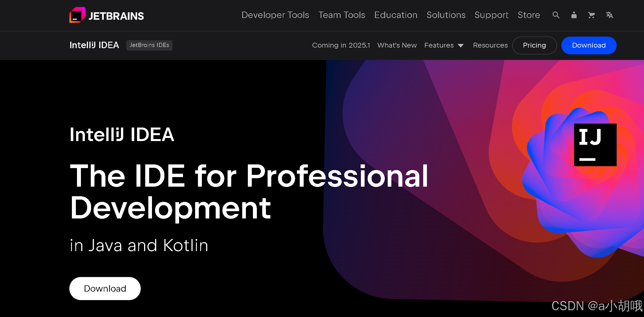The width and height of the screenshot is (644, 317).
Task: Click 'in Java and Kotlin' text
Action: 139,245
